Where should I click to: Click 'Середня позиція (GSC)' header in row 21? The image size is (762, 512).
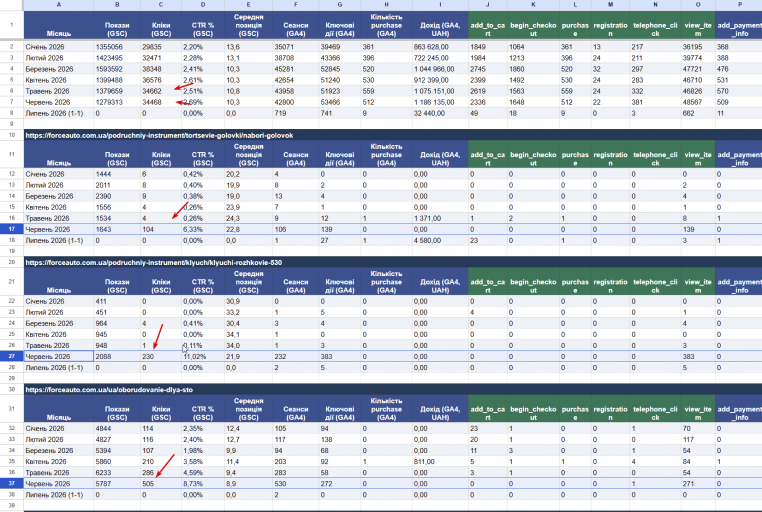click(248, 282)
